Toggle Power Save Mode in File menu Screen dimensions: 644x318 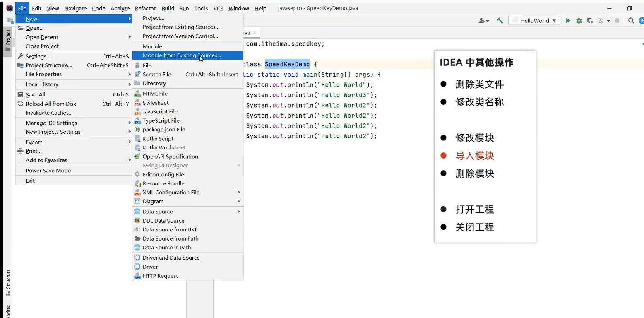point(74,171)
